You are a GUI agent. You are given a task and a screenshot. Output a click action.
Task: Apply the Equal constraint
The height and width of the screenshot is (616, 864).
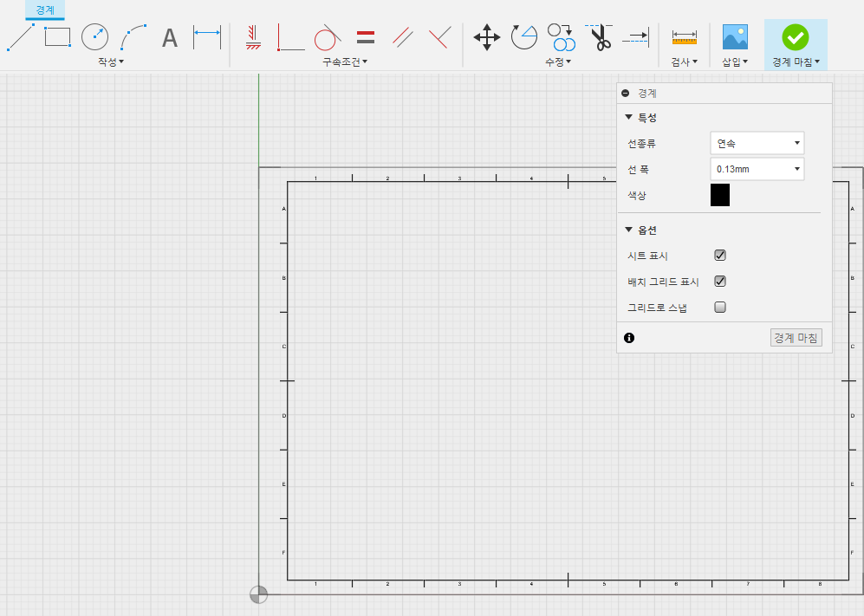point(366,37)
